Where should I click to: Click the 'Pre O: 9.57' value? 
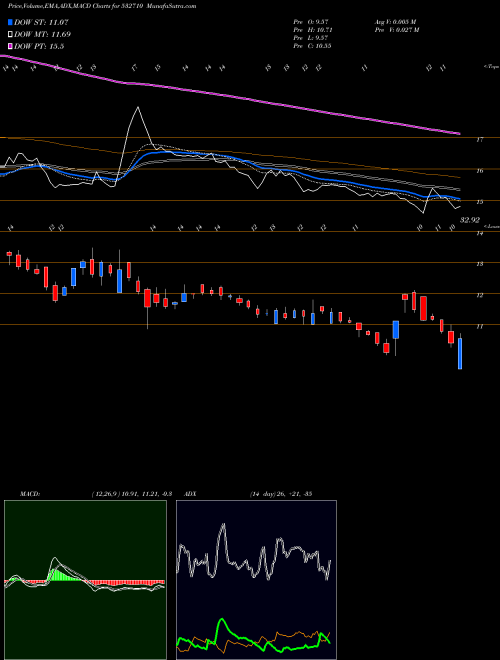pyautogui.click(x=311, y=21)
